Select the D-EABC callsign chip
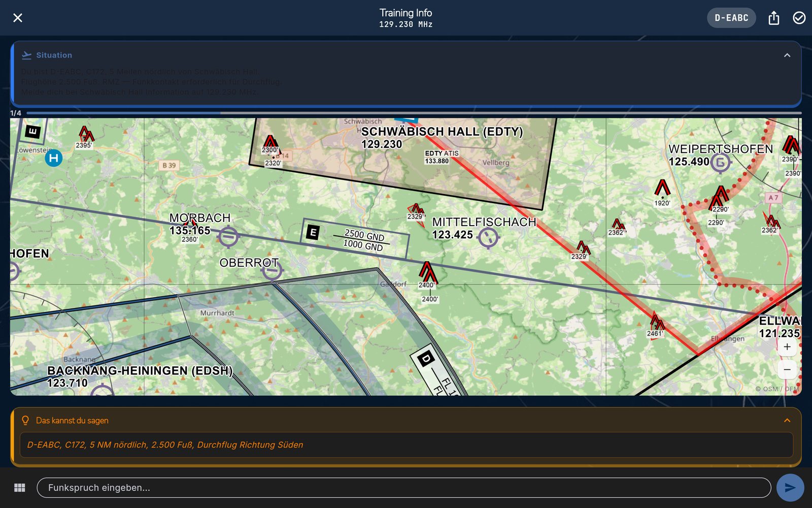Screen dimensions: 812x508 (731, 18)
